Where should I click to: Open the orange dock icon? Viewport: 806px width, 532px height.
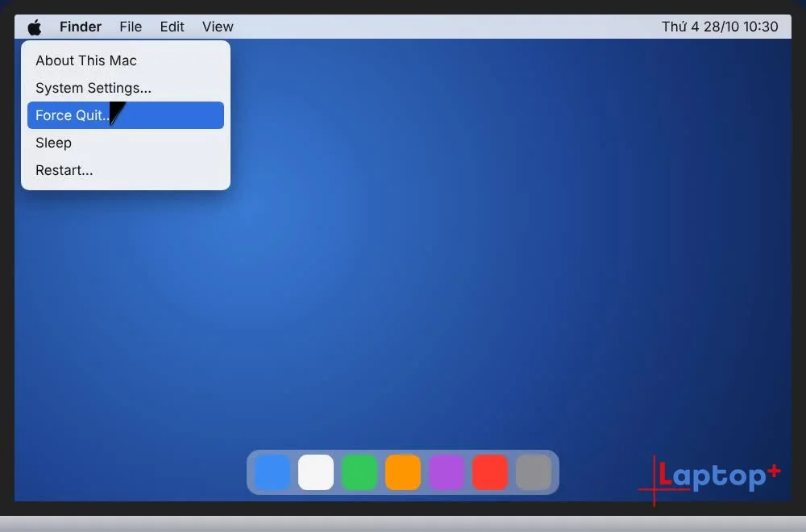[x=403, y=472]
